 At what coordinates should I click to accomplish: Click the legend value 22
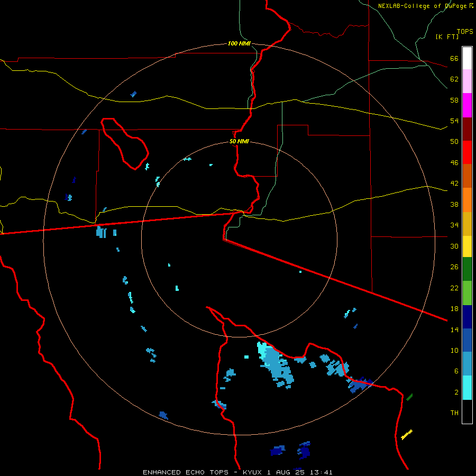[454, 288]
